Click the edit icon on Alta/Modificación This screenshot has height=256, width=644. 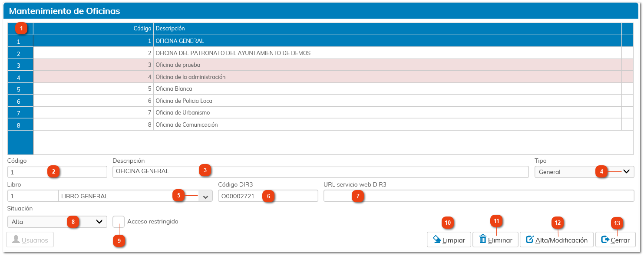[x=529, y=240]
